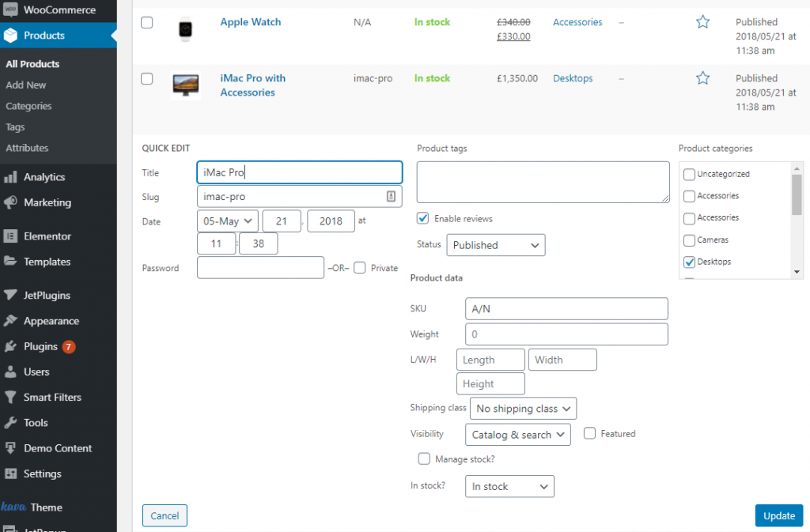Click into the Width field

(562, 360)
